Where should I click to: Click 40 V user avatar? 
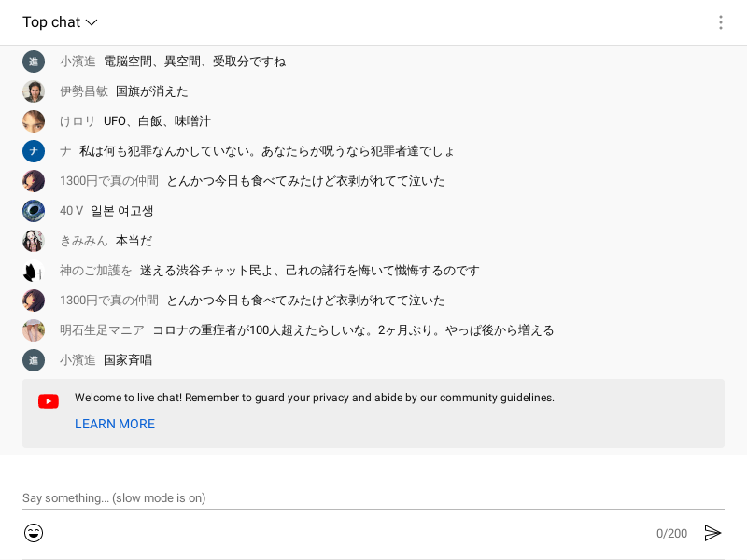coord(34,211)
